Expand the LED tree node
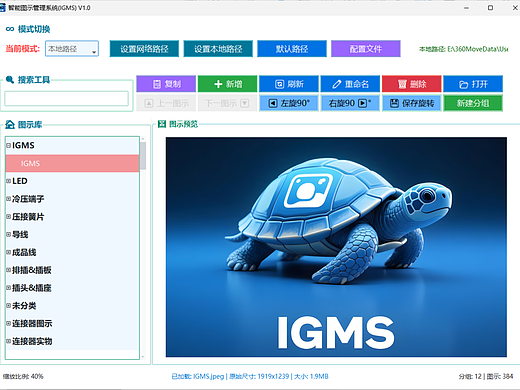Screen dimensions: 520x390 [x=8, y=181]
